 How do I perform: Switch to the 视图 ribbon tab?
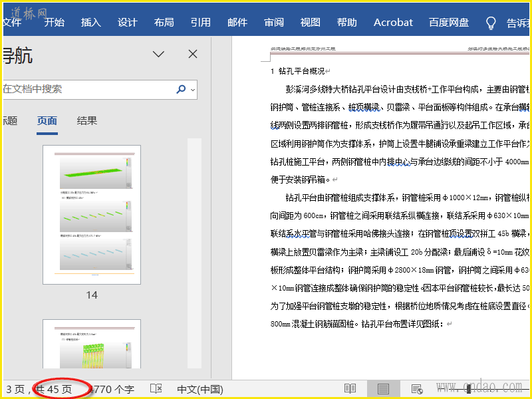(x=311, y=23)
